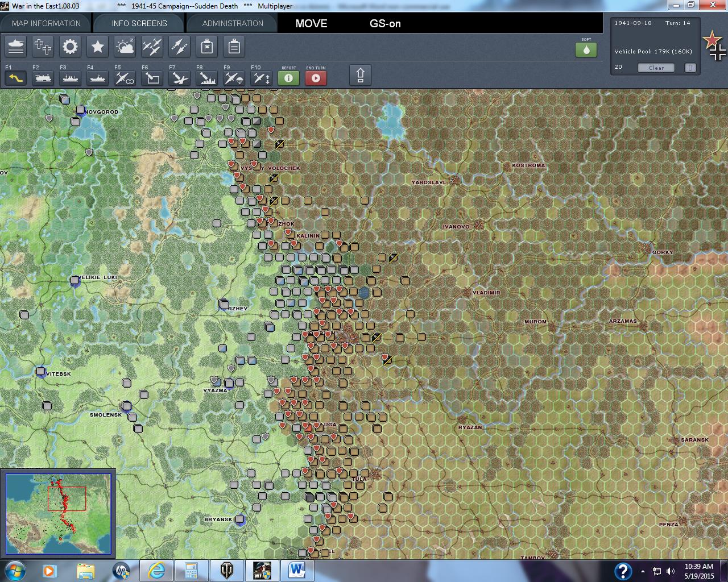Image resolution: width=728 pixels, height=582 pixels.
Task: Click the Velikie Luki city label
Action: [x=97, y=277]
